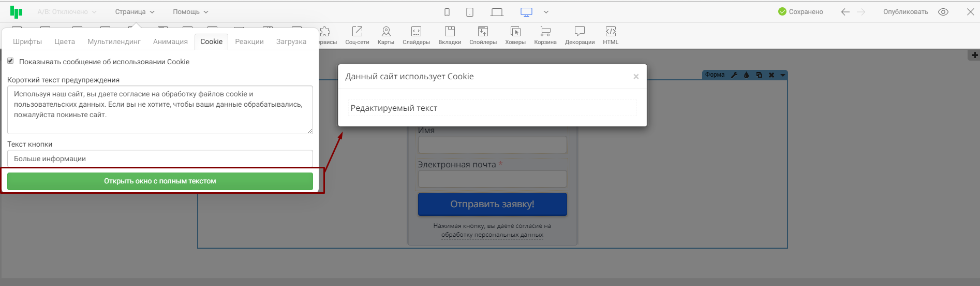980x286 pixels.
Task: Switch to the Анимация tab
Action: click(x=170, y=41)
